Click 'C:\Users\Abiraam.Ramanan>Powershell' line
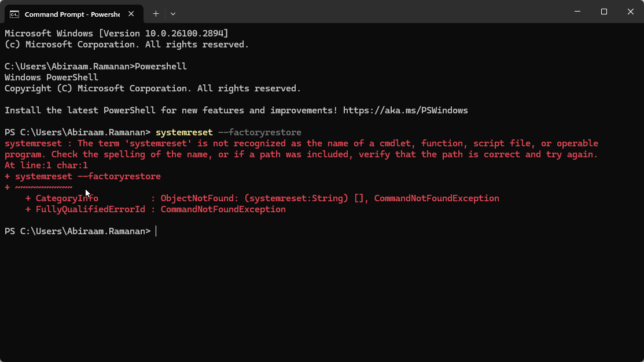Image resolution: width=644 pixels, height=362 pixels. click(95, 67)
